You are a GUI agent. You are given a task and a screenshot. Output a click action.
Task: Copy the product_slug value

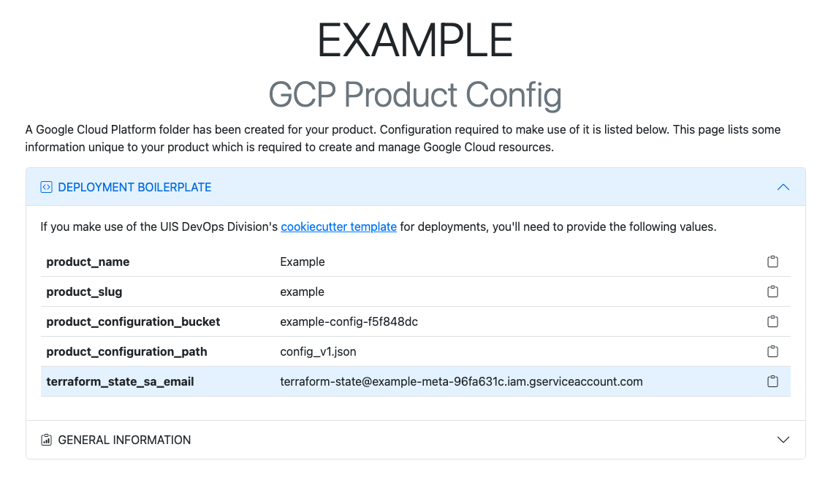pos(772,291)
